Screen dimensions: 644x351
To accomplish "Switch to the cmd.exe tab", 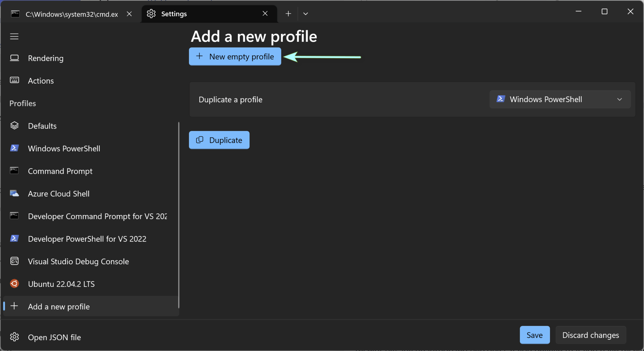I will point(72,14).
